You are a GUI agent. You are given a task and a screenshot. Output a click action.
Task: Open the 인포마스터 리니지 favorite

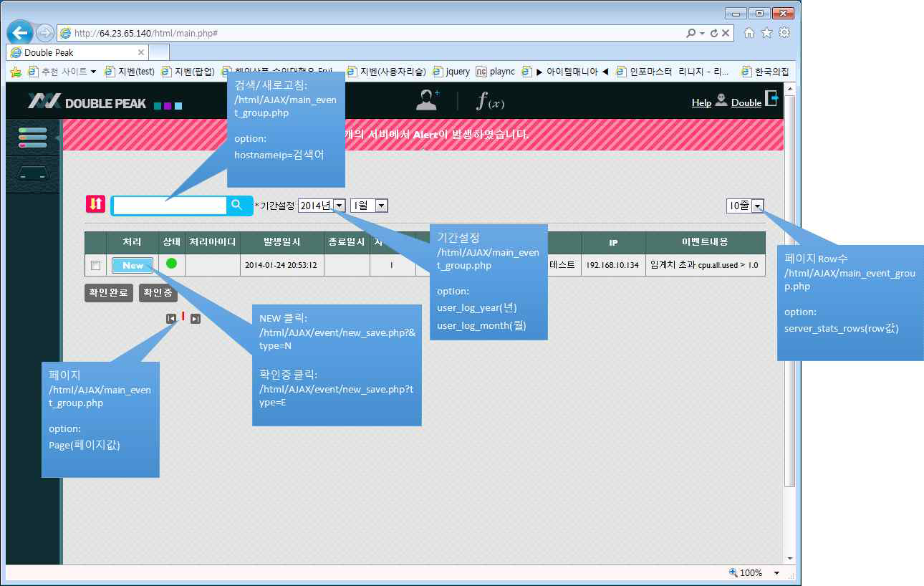click(673, 72)
